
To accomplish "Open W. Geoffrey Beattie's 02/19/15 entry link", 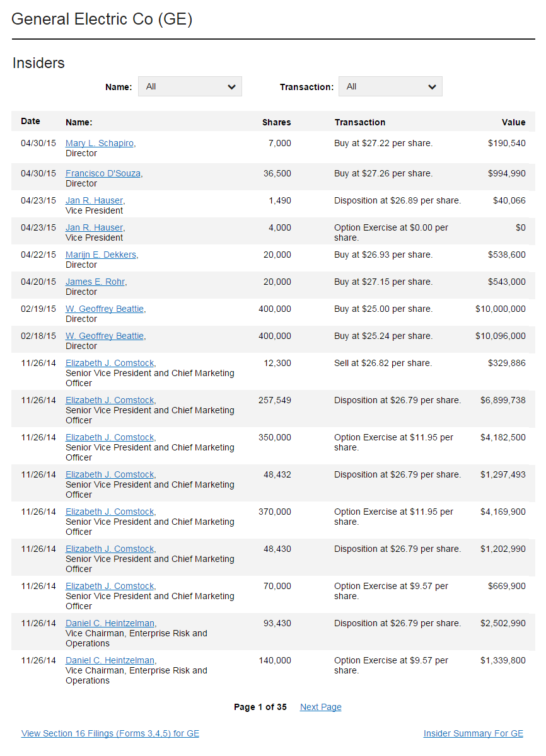I will (x=105, y=309).
